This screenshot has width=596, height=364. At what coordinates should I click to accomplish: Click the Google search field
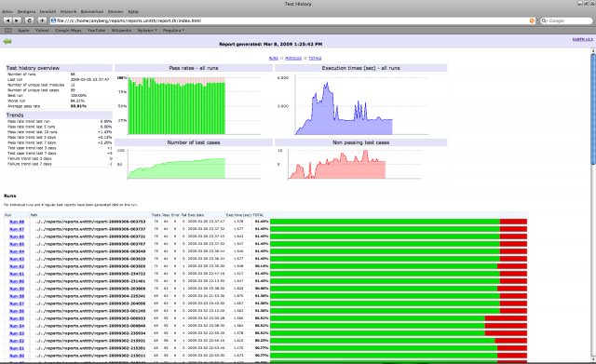click(566, 20)
